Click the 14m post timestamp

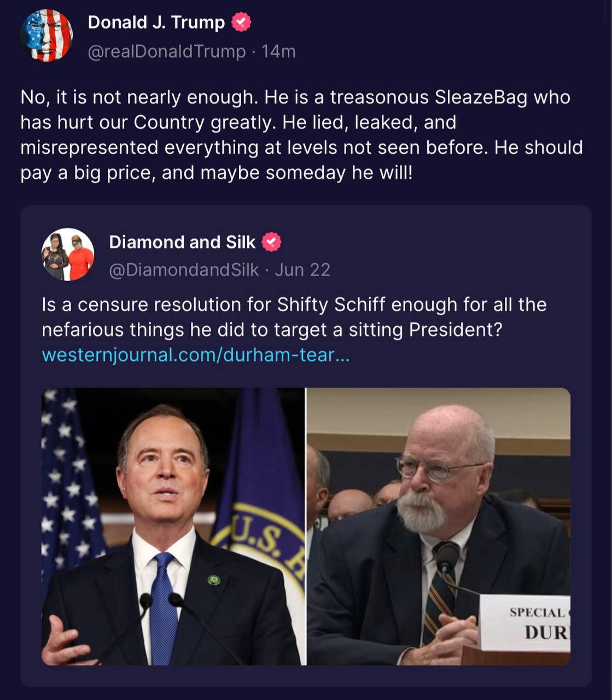point(278,51)
